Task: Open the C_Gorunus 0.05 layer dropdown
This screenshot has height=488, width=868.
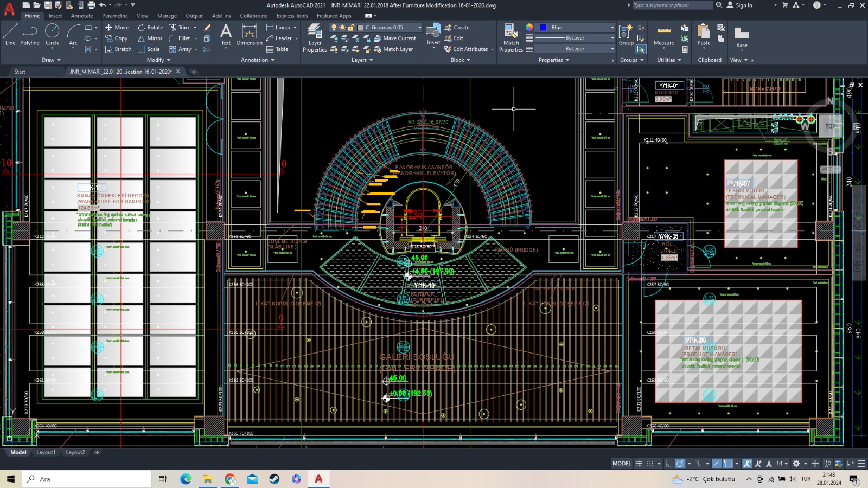Action: (419, 28)
